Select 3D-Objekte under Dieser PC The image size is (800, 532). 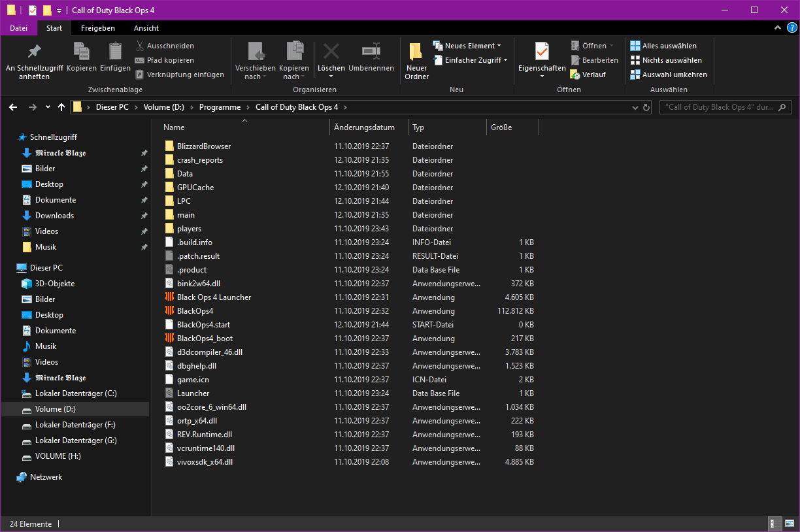pyautogui.click(x=55, y=284)
